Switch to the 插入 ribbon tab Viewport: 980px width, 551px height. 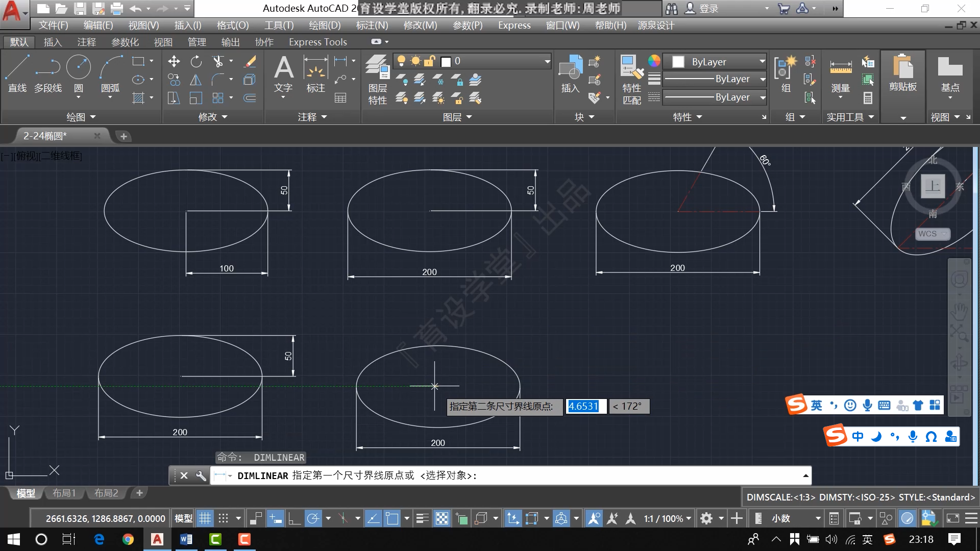point(53,42)
